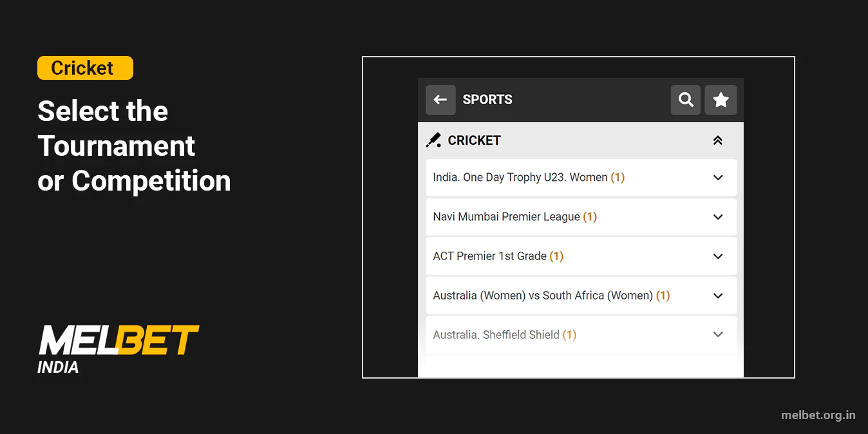
Task: Select the yellow Cricket badge label
Action: [85, 68]
